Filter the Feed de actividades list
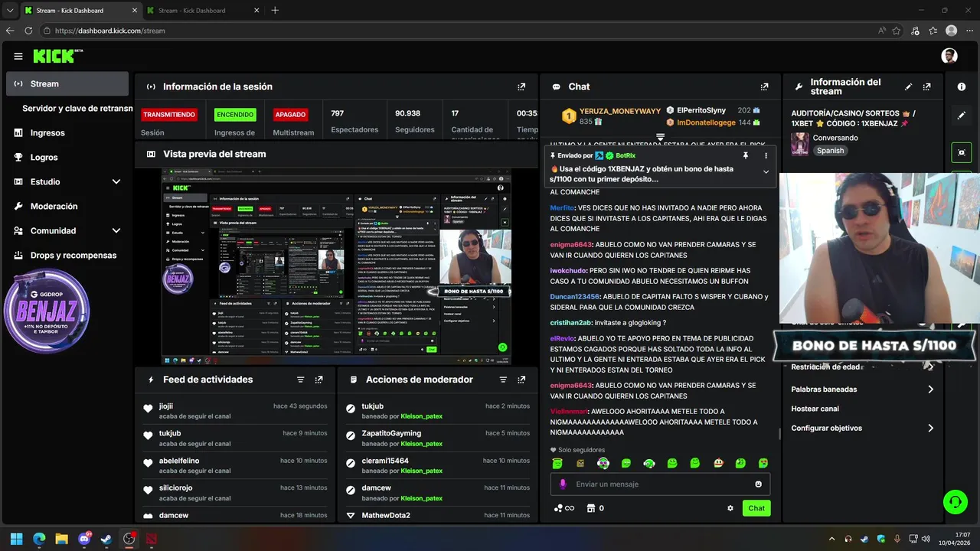 (x=301, y=380)
